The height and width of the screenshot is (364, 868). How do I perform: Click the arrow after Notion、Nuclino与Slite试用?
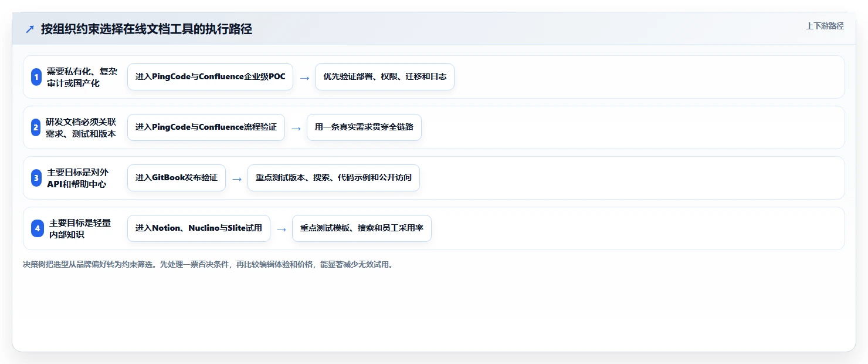(x=282, y=229)
